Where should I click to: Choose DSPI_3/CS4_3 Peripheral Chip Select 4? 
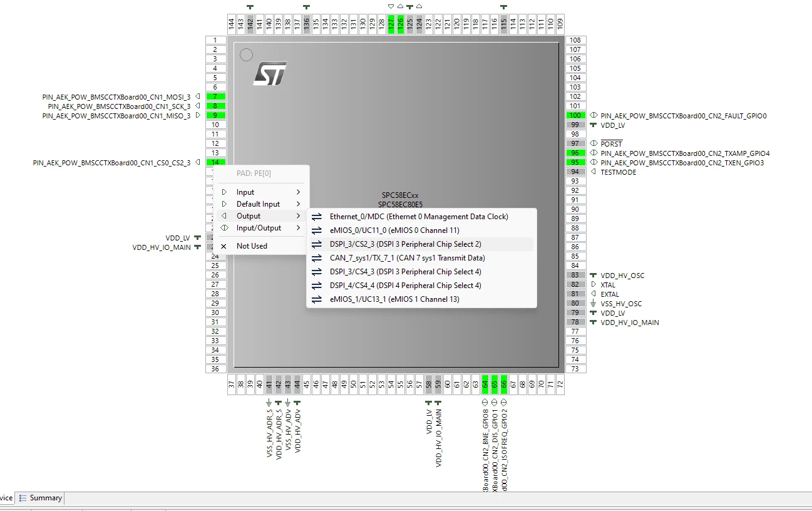pyautogui.click(x=421, y=272)
